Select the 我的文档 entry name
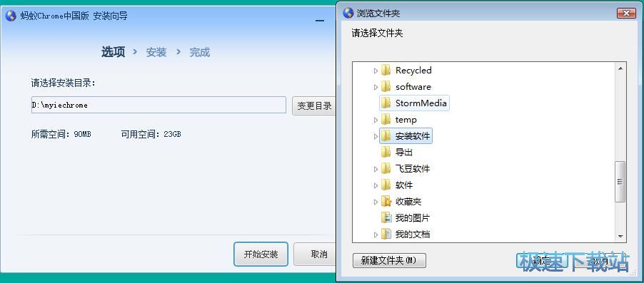Viewport: 644px width, 283px height. click(x=413, y=235)
